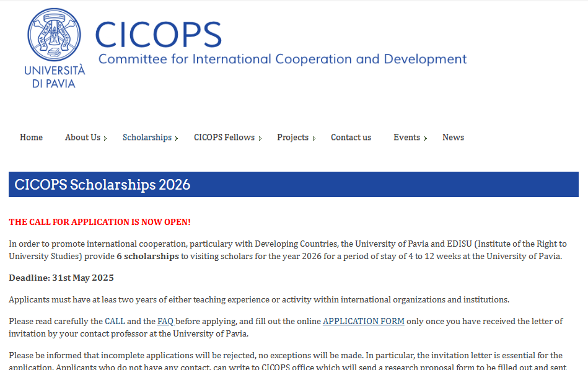588x370 pixels.
Task: Expand the Projects submenu arrow
Action: [314, 138]
